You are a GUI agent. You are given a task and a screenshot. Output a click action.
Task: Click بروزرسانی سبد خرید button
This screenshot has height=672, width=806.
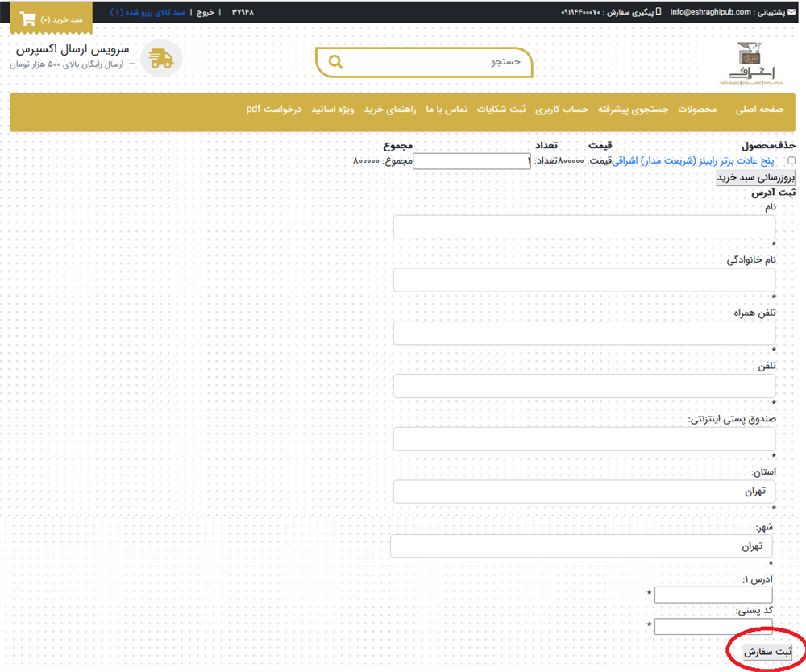point(755,177)
